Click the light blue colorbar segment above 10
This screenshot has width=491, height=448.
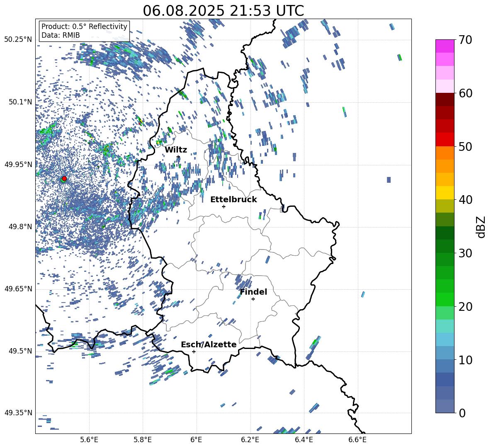445,339
